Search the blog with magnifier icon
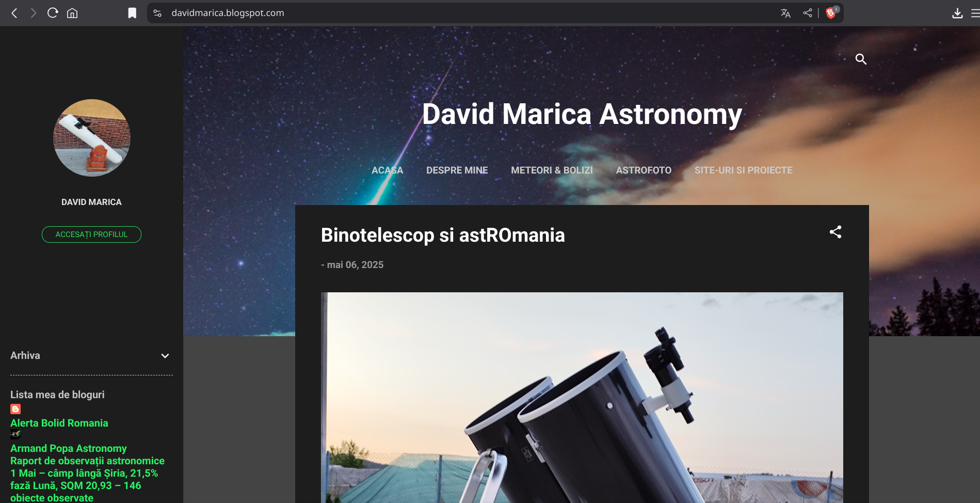Image resolution: width=980 pixels, height=503 pixels. point(861,59)
